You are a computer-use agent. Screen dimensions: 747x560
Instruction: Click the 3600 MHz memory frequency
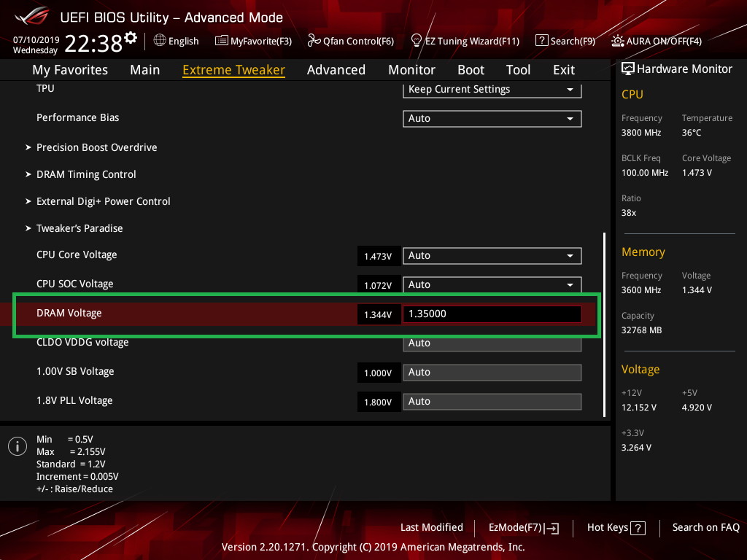[641, 290]
